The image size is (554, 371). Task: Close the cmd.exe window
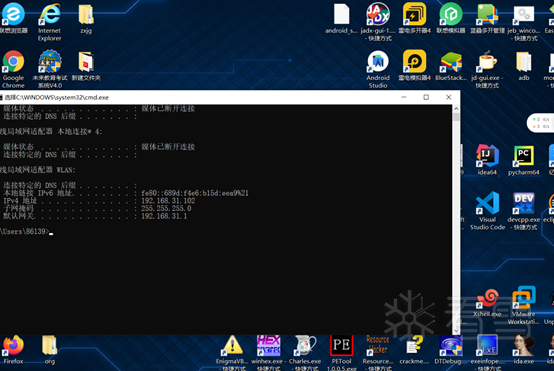[x=449, y=97]
